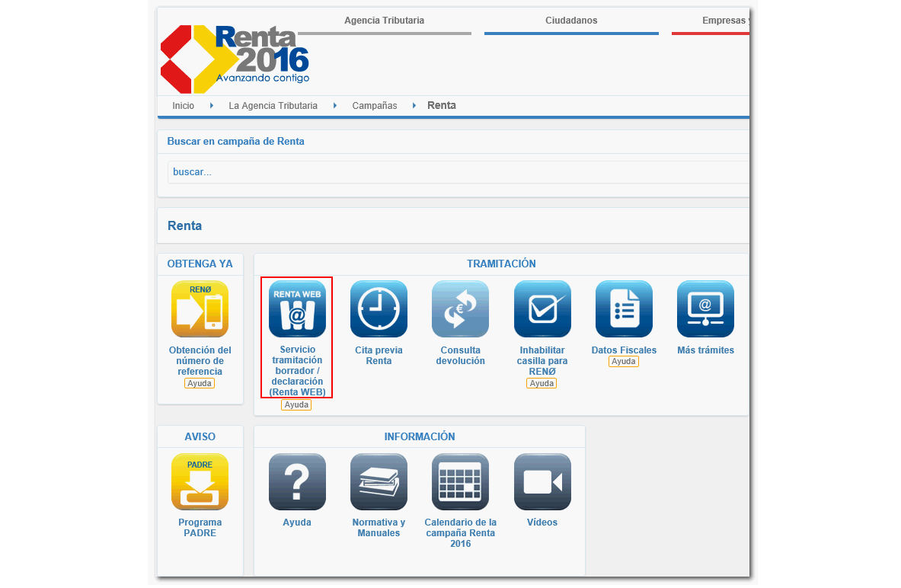901x588 pixels.
Task: Open the Programa PADRE download icon
Action: (x=200, y=481)
